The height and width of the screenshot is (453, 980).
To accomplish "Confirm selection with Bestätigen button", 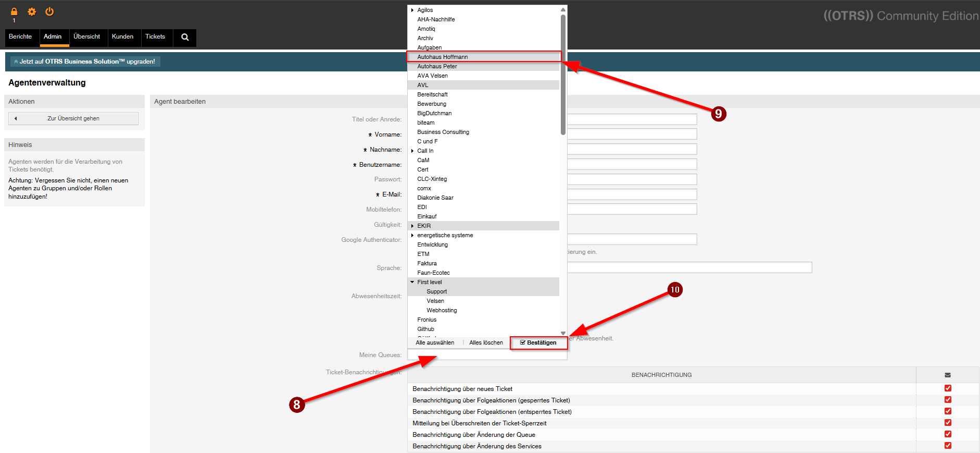I will click(538, 342).
